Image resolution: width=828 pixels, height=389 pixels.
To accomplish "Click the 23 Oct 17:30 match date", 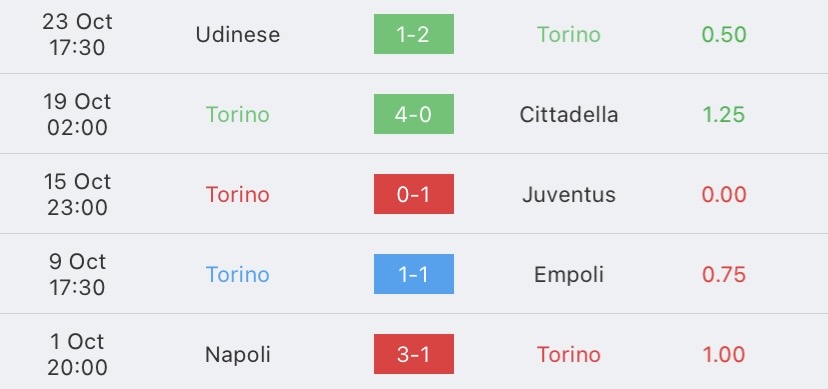I will (x=77, y=34).
